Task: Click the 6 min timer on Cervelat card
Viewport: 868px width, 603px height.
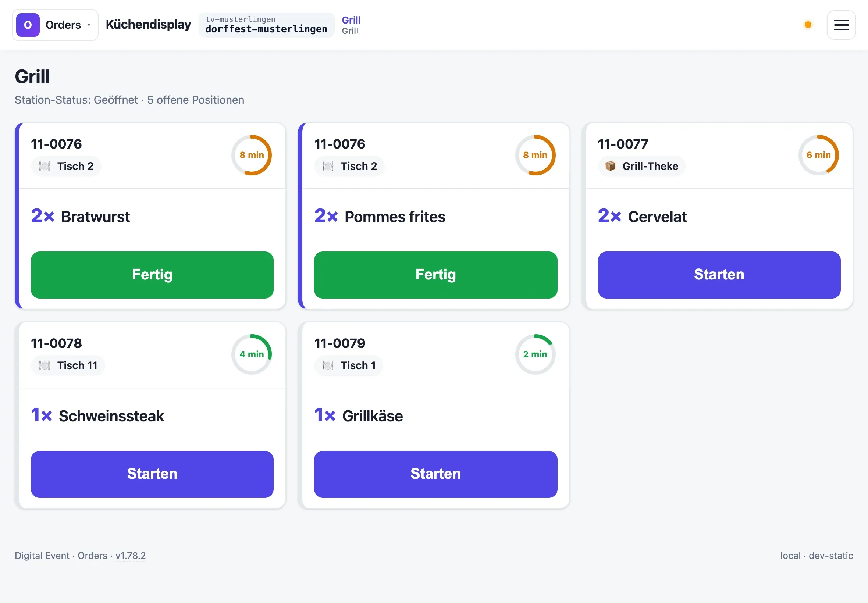Action: click(x=818, y=155)
